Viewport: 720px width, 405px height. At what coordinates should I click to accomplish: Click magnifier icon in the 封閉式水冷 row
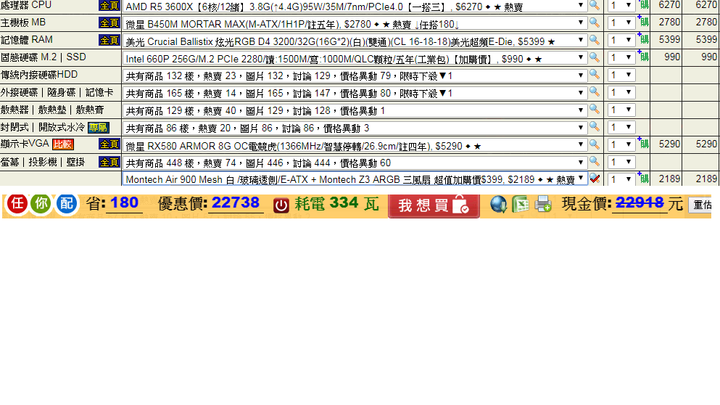click(594, 127)
